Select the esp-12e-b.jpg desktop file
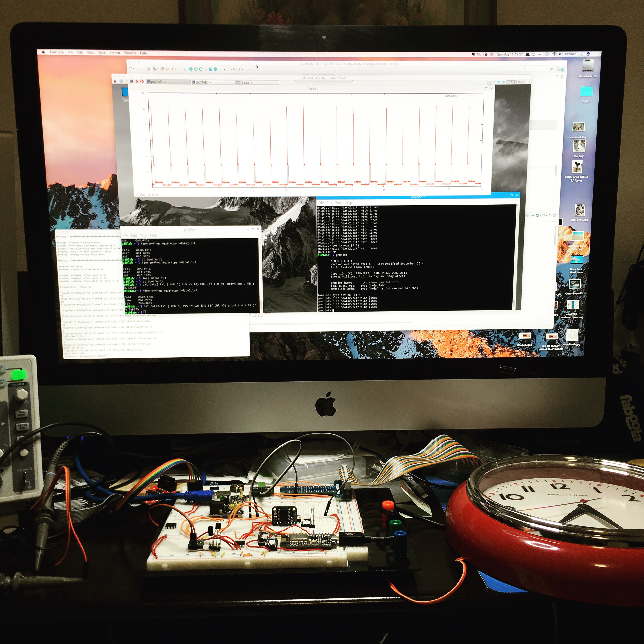Image resolution: width=644 pixels, height=644 pixels. coord(572,337)
